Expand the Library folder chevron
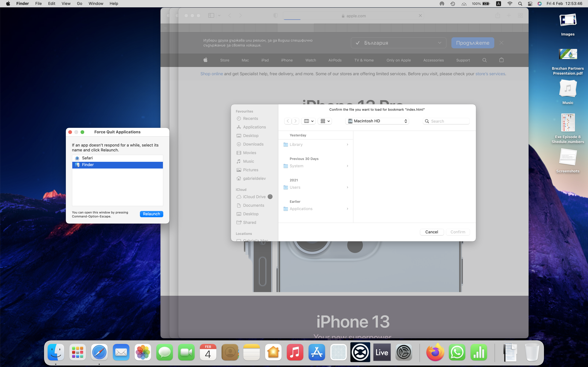Viewport: 588px width, 367px height. click(x=347, y=144)
